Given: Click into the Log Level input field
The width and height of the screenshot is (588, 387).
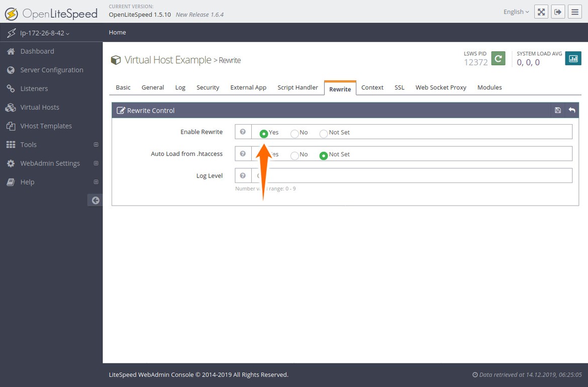Looking at the screenshot, I should (412, 175).
